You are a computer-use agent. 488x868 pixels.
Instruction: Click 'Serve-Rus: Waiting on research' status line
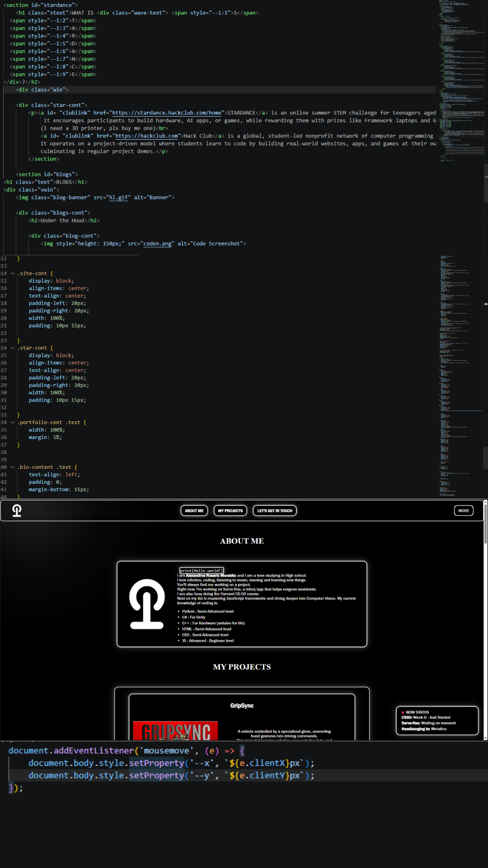coord(428,723)
